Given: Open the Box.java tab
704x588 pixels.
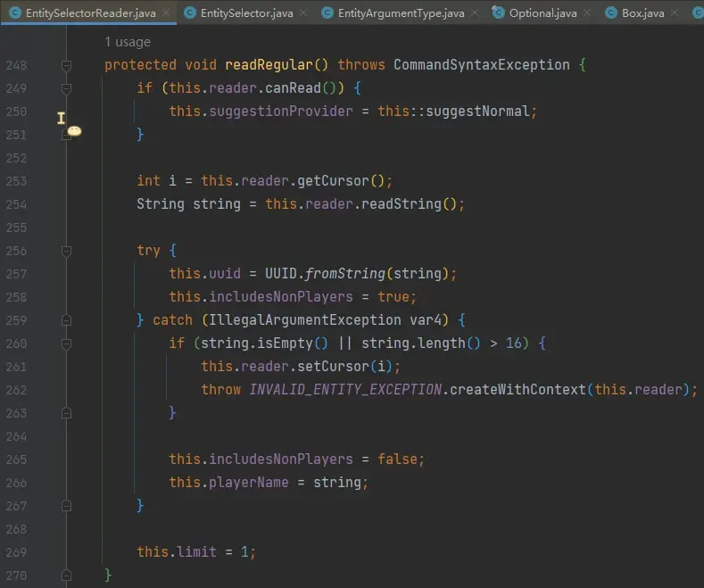Looking at the screenshot, I should click(x=643, y=13).
